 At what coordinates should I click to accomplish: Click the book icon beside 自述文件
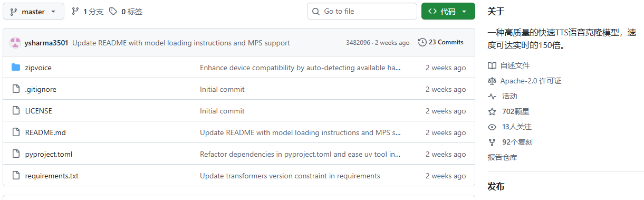[x=492, y=65]
